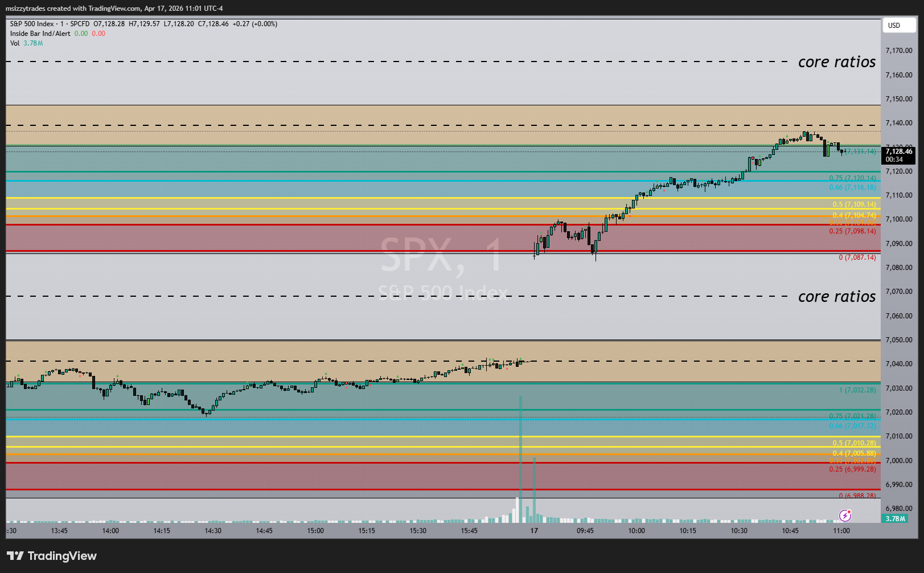924x573 pixels.
Task: Click the 7,010.00 price axis label
Action: (899, 436)
